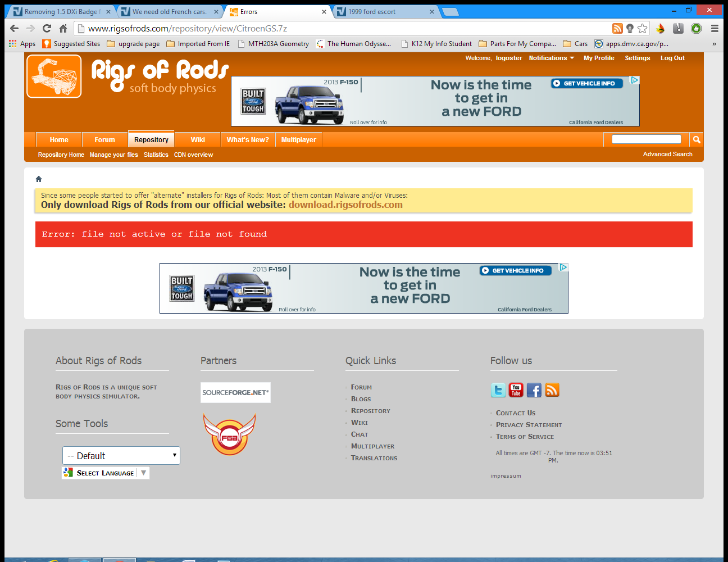Screen dimensions: 728x562
Task: Open the Forum nav tab
Action: pyautogui.click(x=104, y=140)
